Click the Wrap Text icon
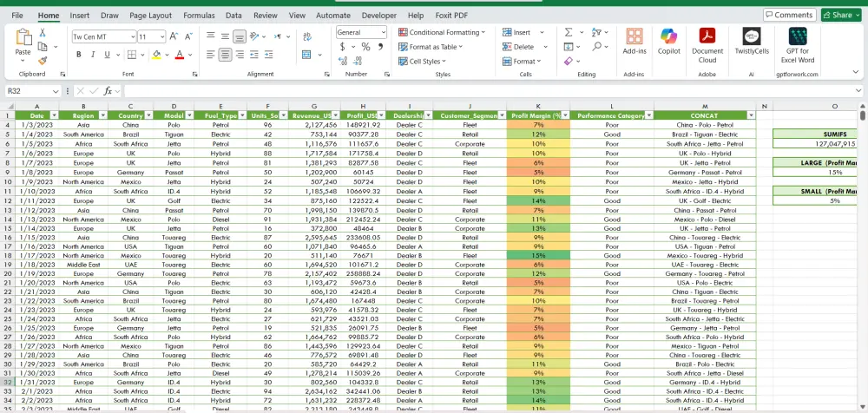The width and height of the screenshot is (868, 413). 307,36
